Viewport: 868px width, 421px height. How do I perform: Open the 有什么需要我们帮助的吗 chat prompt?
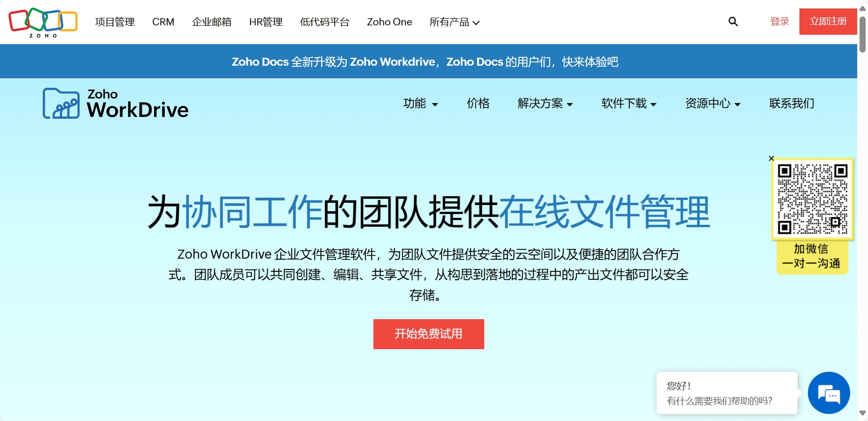click(x=727, y=393)
